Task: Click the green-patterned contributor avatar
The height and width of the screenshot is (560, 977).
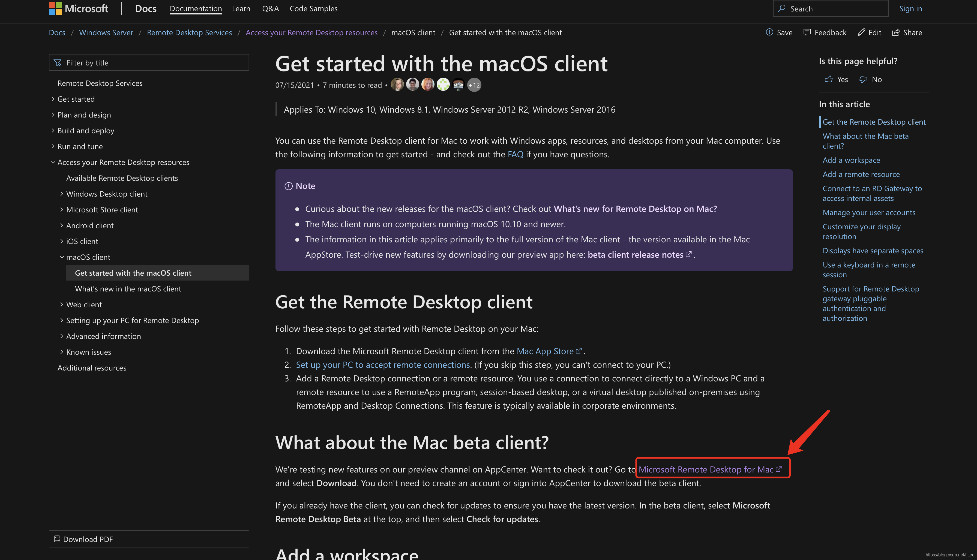Action: [443, 84]
